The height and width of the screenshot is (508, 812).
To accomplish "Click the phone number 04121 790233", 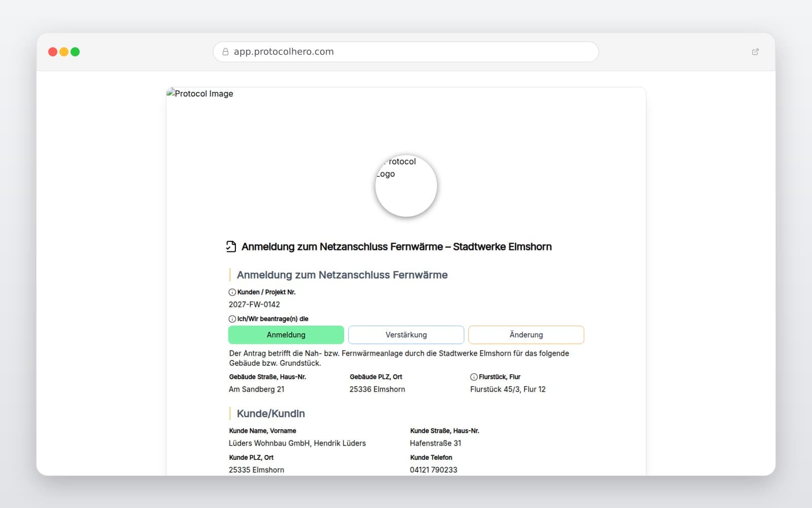I will (433, 470).
